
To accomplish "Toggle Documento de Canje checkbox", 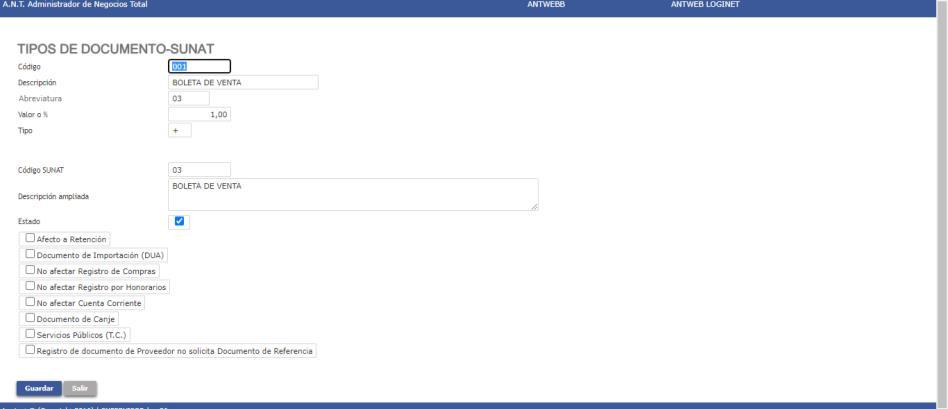I will [x=30, y=318].
